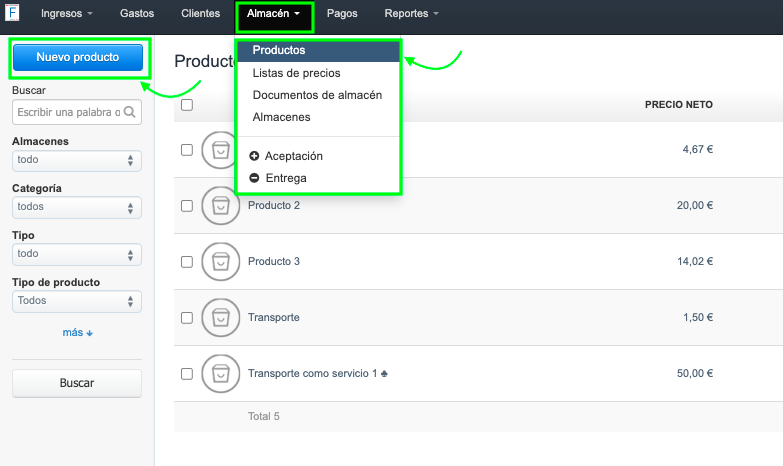This screenshot has width=783, height=466.
Task: Click the search magnifier icon
Action: click(x=131, y=113)
